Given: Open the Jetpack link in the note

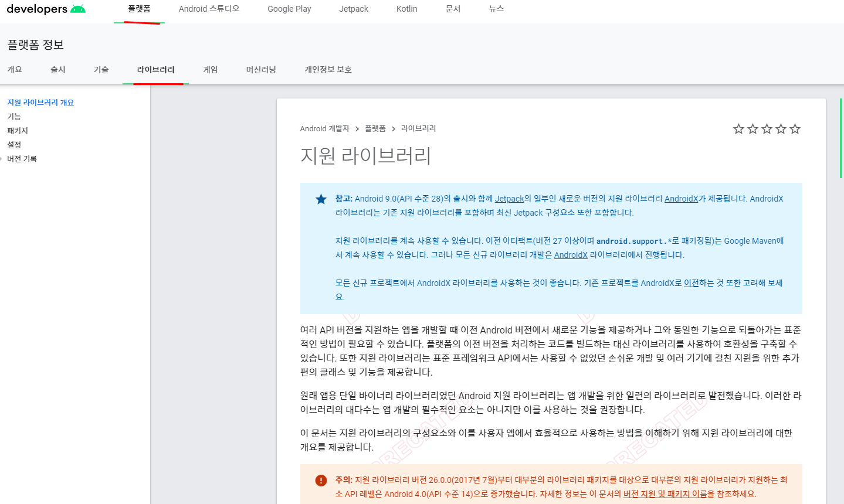Looking at the screenshot, I should pos(509,199).
